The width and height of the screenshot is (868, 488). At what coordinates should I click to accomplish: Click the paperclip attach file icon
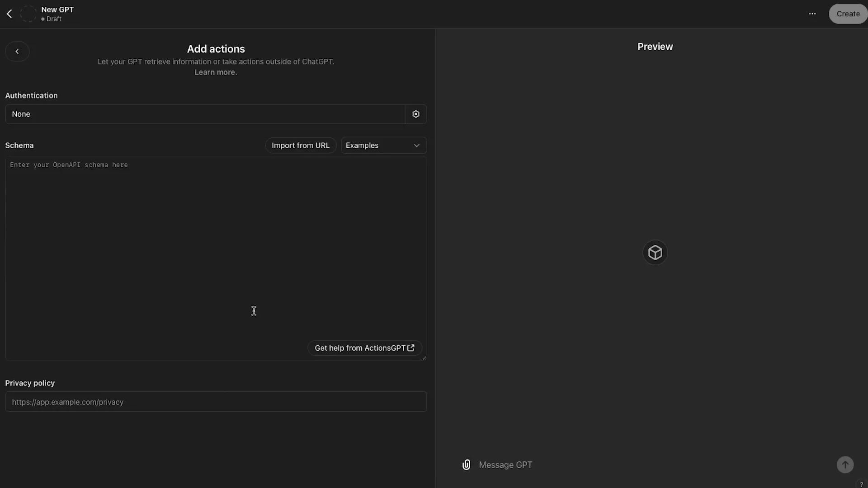tap(466, 465)
